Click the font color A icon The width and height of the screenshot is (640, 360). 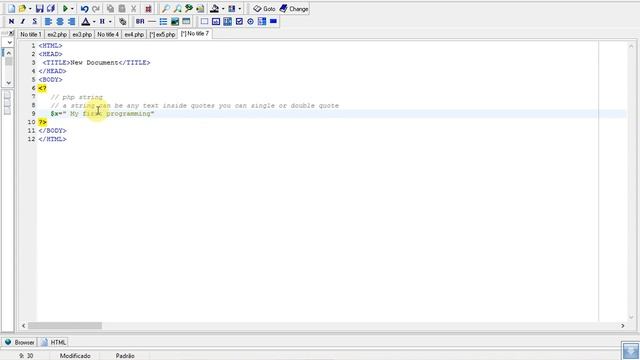(x=86, y=21)
